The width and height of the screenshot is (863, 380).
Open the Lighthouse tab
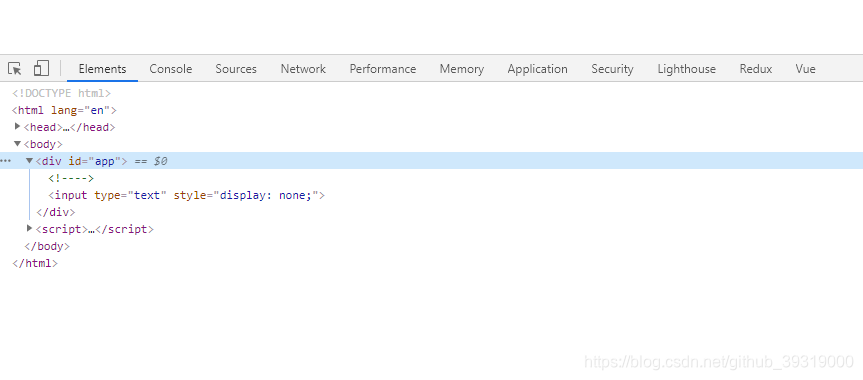click(x=686, y=69)
